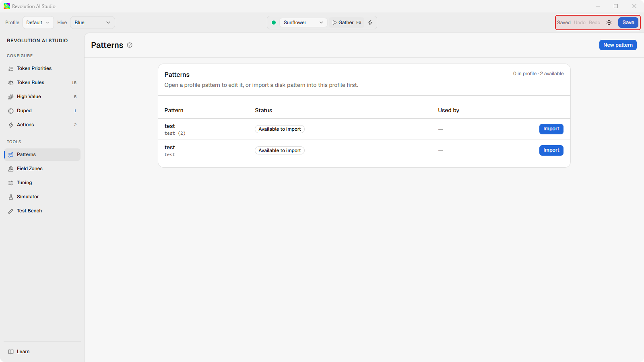The image size is (644, 362).
Task: Switch to Field Zones tool
Action: (x=42, y=169)
